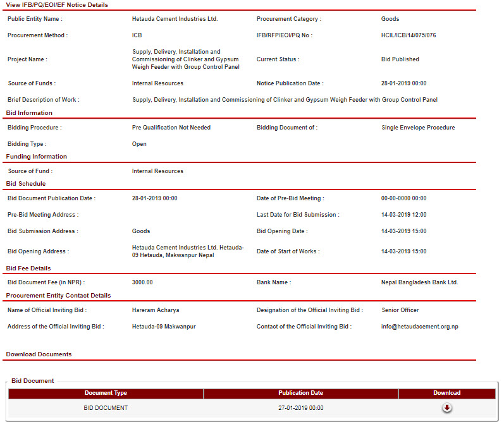Click the Download Documents section heading
Screen dimensions: 504x422
pos(39,354)
